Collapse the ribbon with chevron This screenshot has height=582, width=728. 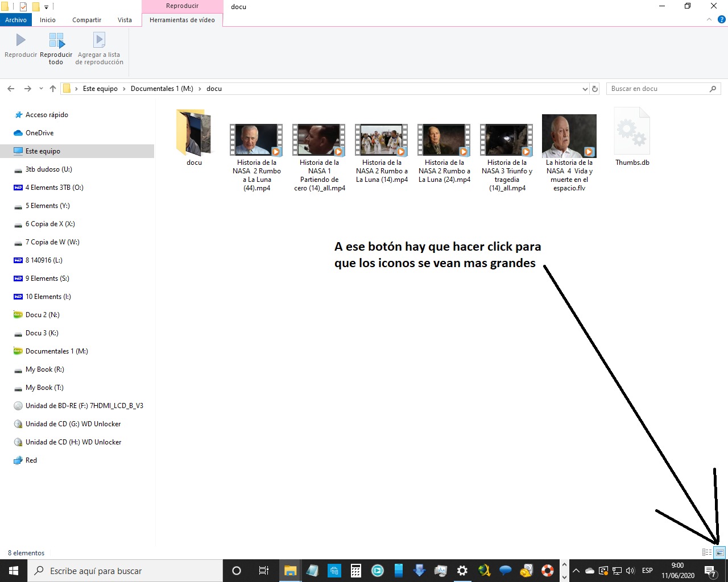click(709, 20)
